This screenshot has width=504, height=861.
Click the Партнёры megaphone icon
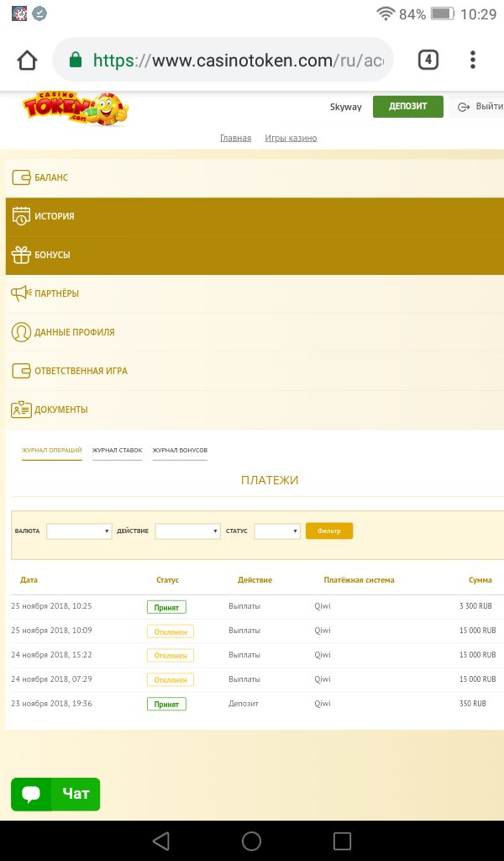pyautogui.click(x=21, y=293)
